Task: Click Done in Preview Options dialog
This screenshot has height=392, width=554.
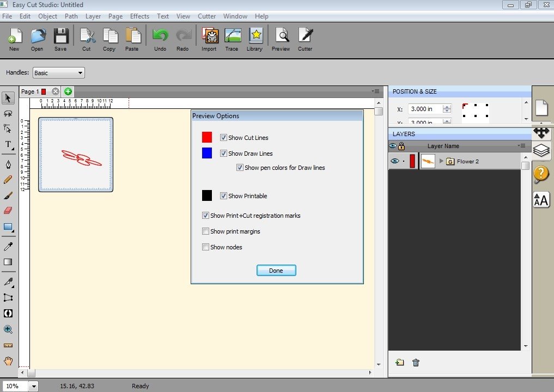Action: pyautogui.click(x=276, y=271)
